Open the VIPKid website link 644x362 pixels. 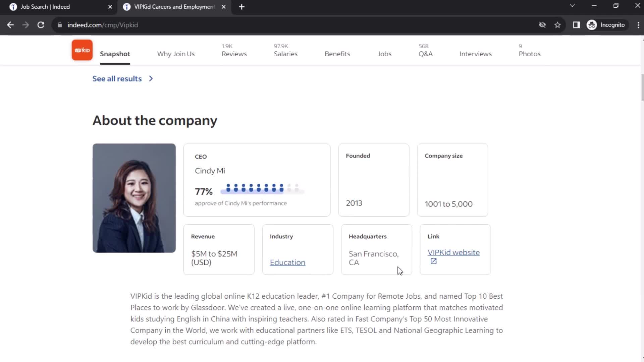(453, 252)
